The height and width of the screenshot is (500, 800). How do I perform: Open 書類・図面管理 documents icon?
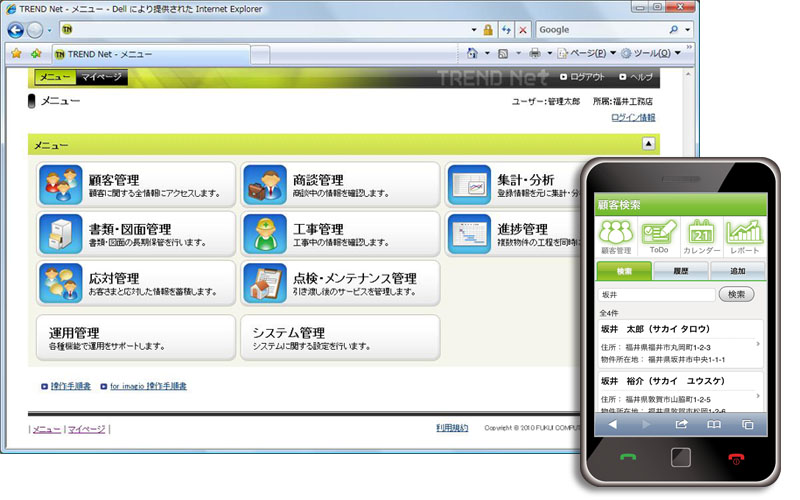coord(60,234)
